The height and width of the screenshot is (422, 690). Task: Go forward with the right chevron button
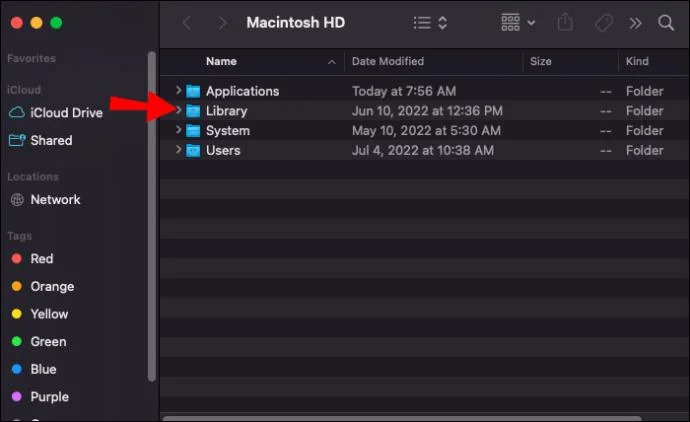click(223, 23)
